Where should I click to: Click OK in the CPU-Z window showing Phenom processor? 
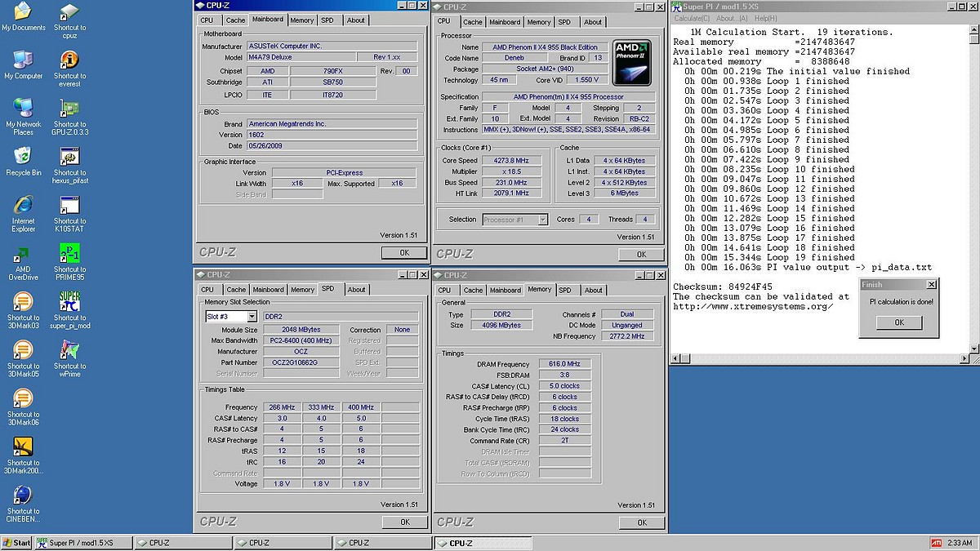(x=641, y=255)
